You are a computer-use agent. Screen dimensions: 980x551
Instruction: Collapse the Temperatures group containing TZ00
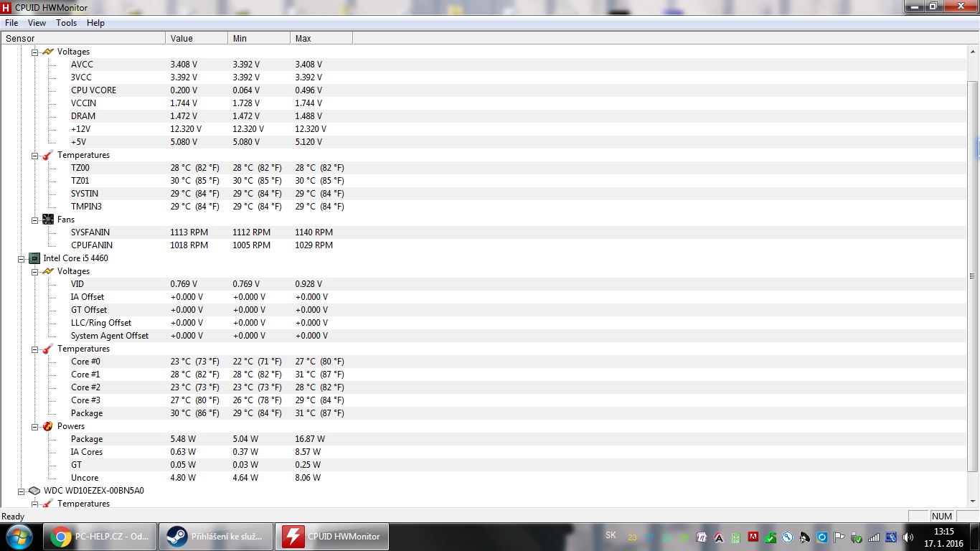click(34, 155)
